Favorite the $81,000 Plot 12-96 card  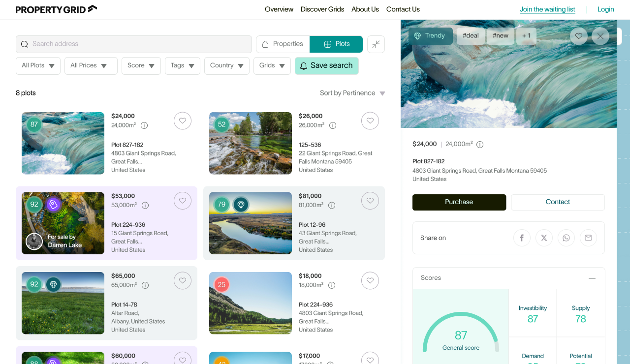tap(370, 201)
